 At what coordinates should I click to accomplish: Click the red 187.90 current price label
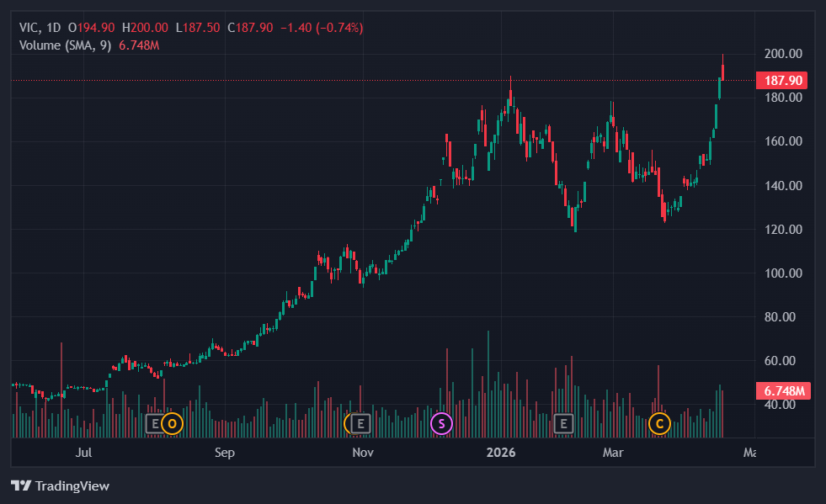(782, 81)
